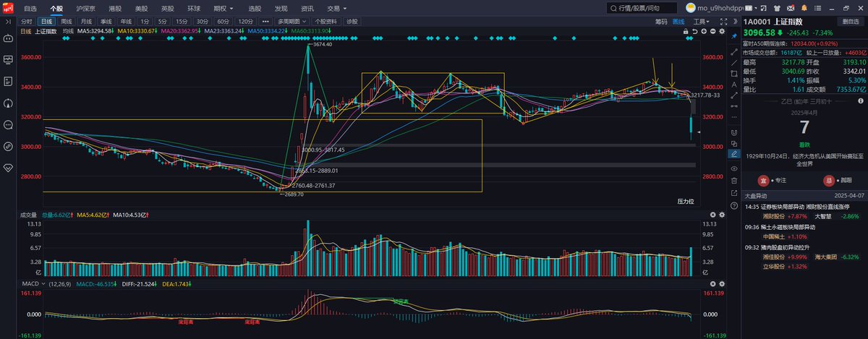Open the AI robot assistant in left sidebar

click(8, 37)
